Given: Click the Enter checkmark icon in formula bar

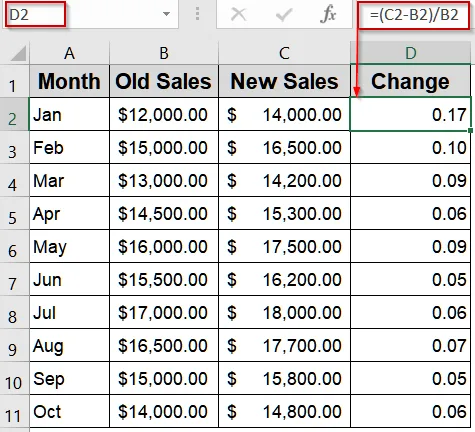Looking at the screenshot, I should tap(284, 14).
